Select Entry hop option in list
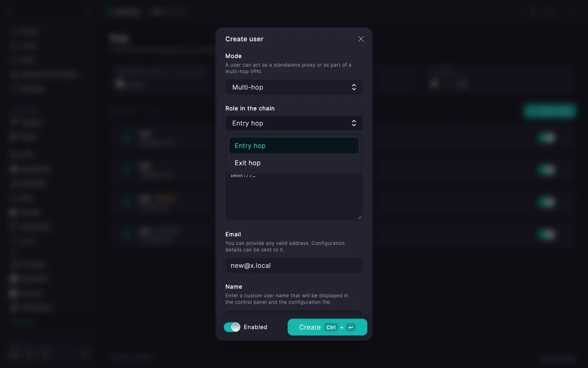 click(x=294, y=146)
